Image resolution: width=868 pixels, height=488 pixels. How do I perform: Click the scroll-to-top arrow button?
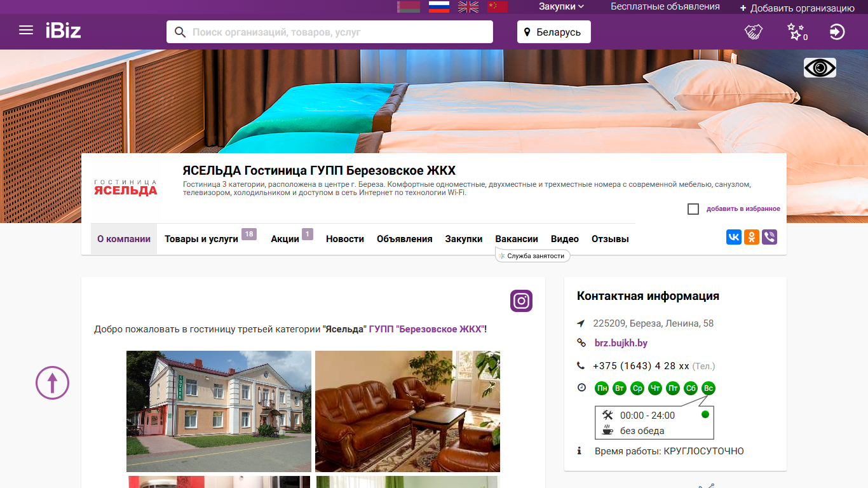52,383
